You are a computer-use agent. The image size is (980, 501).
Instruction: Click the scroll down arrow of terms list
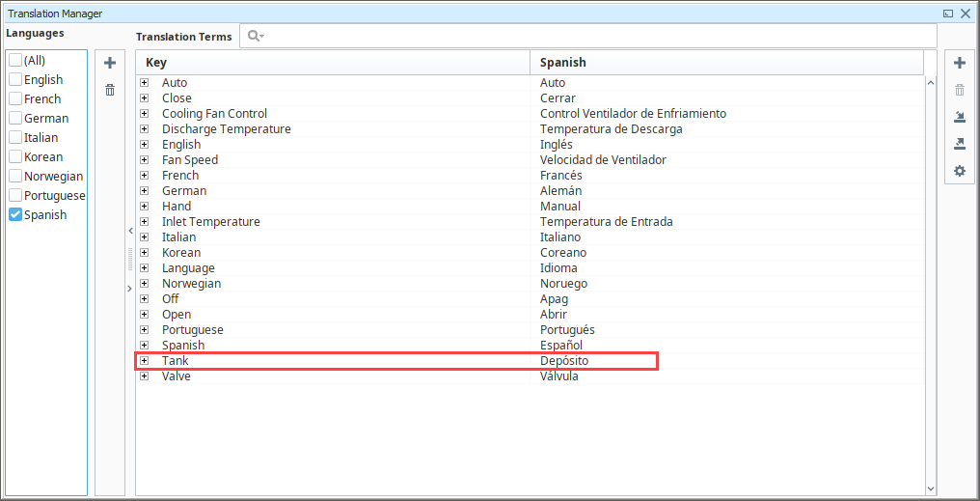pyautogui.click(x=931, y=487)
